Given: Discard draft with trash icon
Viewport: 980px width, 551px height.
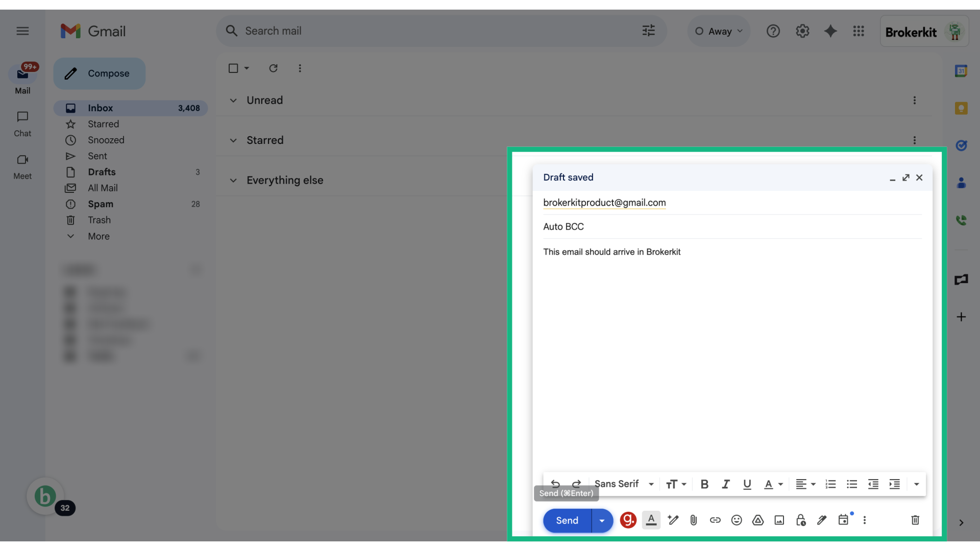Looking at the screenshot, I should tap(915, 520).
